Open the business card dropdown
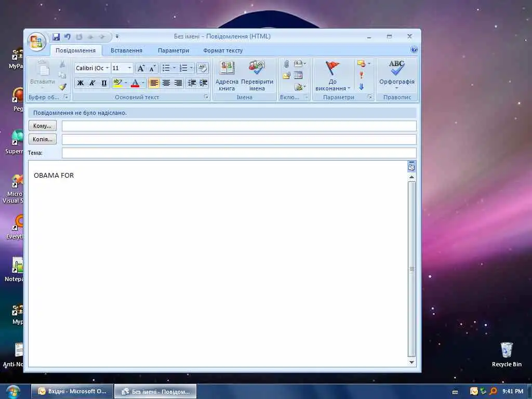The width and height of the screenshot is (532, 399). 300,64
